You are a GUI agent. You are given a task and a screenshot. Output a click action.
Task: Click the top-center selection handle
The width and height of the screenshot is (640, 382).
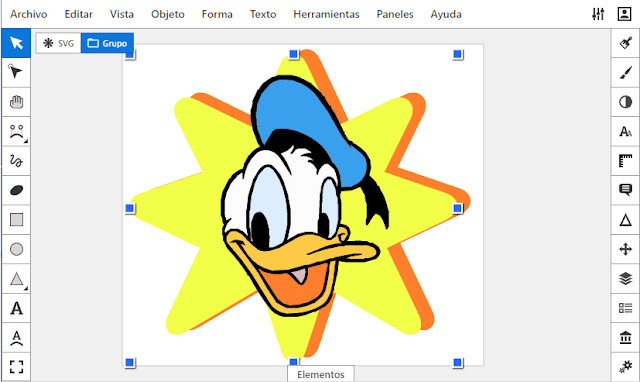coord(293,54)
